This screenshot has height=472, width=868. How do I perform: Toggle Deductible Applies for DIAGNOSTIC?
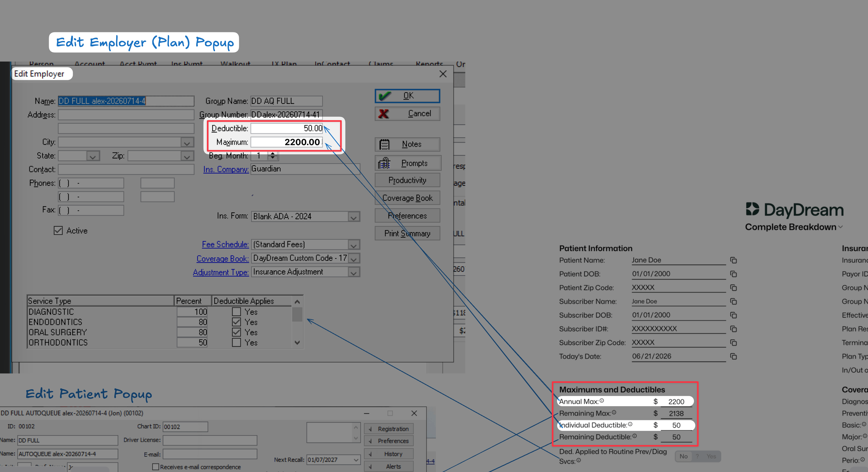[236, 312]
